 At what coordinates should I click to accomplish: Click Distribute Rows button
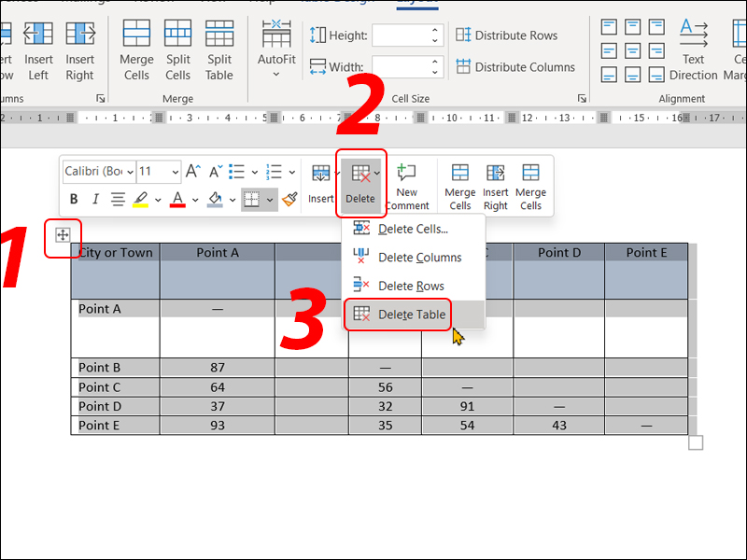click(505, 35)
